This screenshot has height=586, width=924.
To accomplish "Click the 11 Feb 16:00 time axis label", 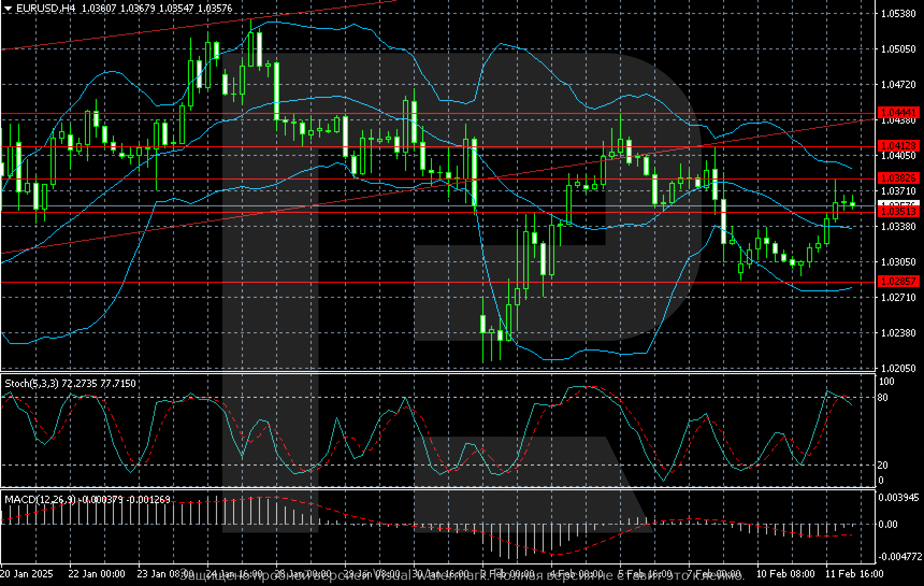I will click(x=854, y=574).
